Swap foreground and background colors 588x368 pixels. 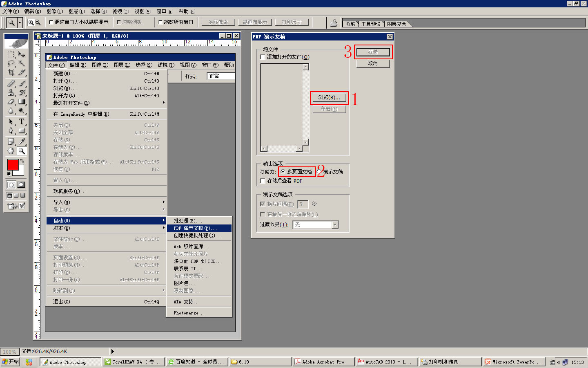[x=22, y=161]
